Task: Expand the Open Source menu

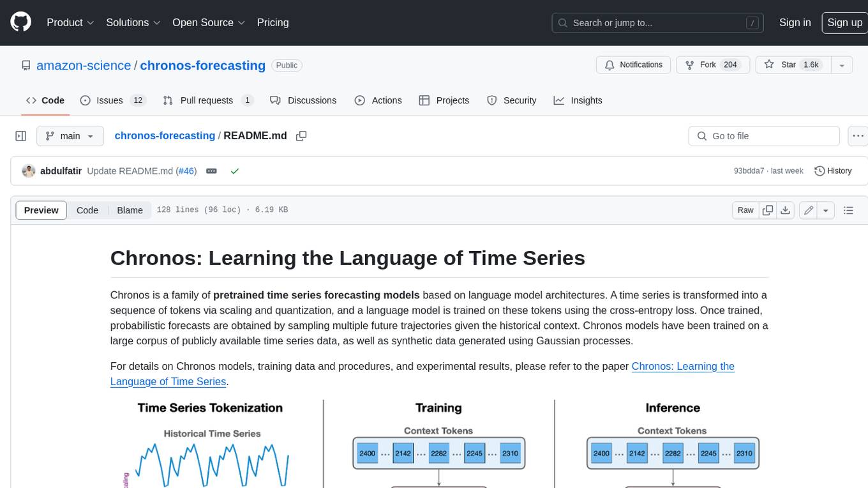Action: (x=209, y=22)
